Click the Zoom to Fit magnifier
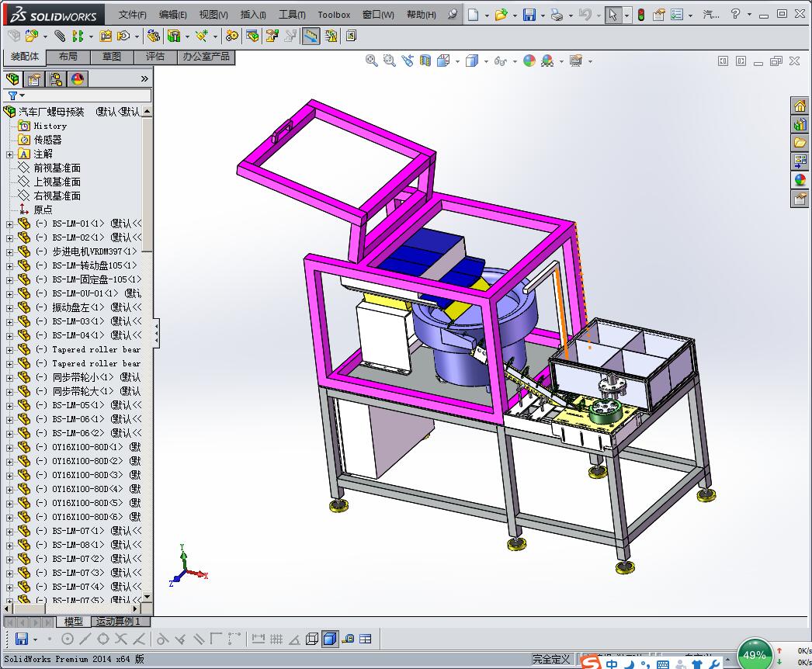Viewport: 812px width, 669px height. tap(371, 61)
